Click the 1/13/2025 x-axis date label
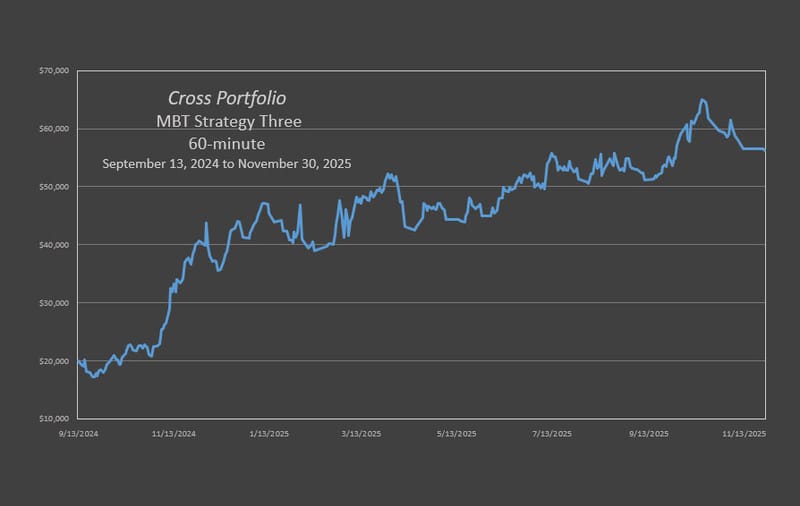Screen dimensions: 800x506 (268, 434)
